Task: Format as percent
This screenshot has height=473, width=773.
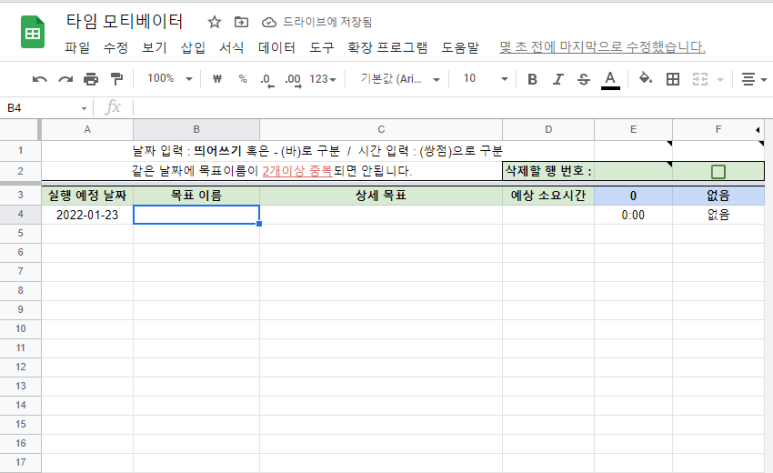Action: pos(243,79)
